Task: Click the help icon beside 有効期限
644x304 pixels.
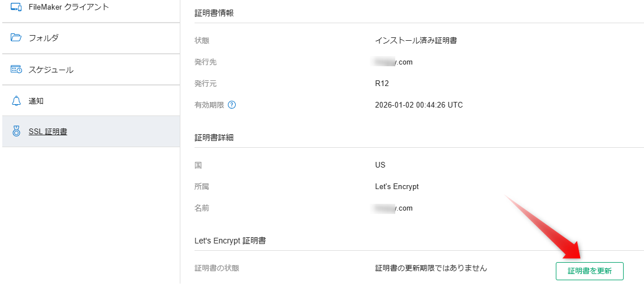Action: point(231,105)
